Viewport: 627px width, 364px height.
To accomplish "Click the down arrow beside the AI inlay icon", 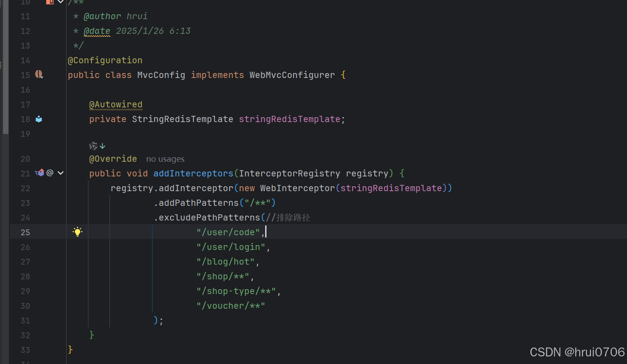I will coord(102,146).
